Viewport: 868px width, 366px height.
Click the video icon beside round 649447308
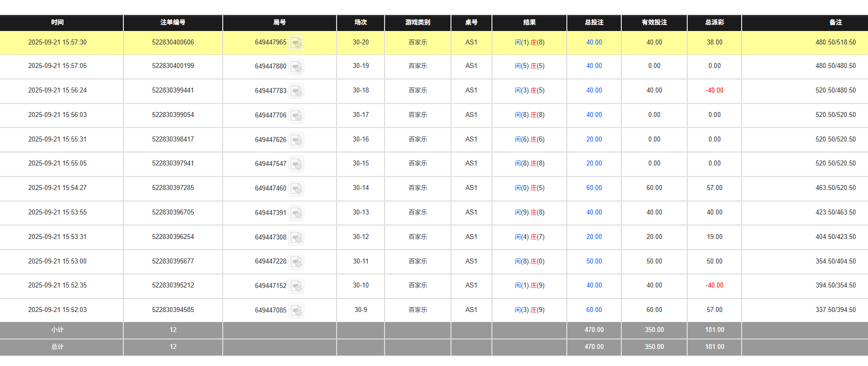pyautogui.click(x=297, y=237)
